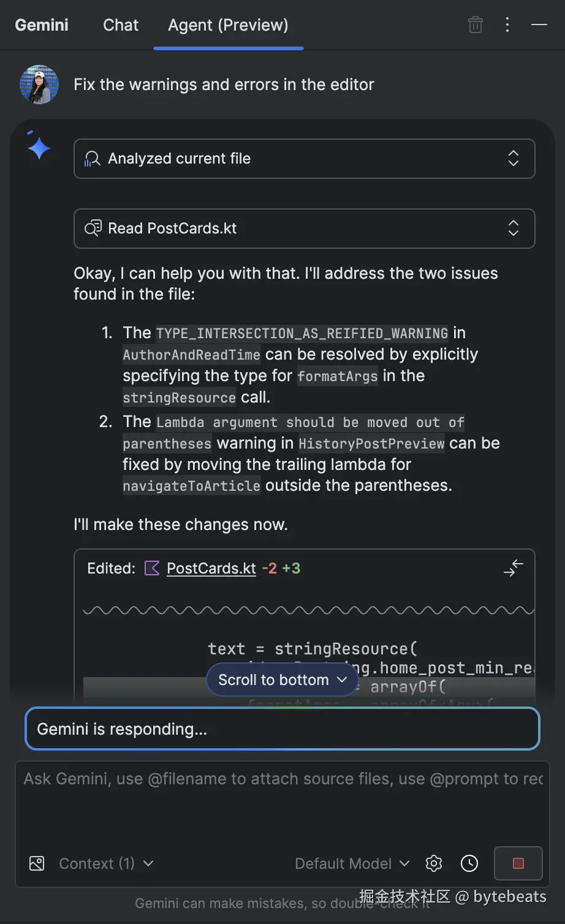Stop the response with red square button
Screen dimensions: 565x924
[518, 863]
